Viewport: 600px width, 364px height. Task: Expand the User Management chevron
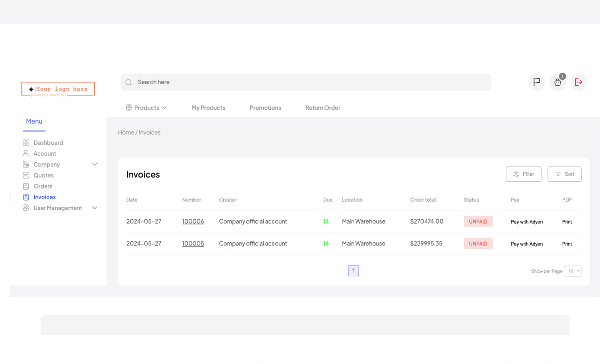[95, 208]
